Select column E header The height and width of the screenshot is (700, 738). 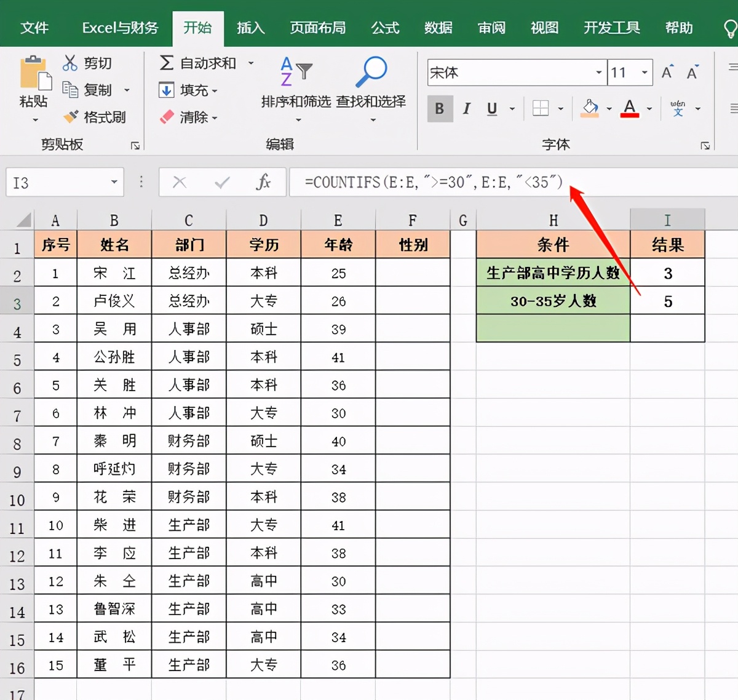(x=338, y=220)
